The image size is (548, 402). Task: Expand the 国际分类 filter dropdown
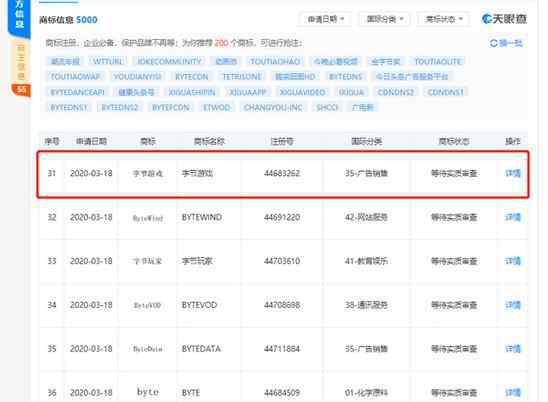(384, 19)
